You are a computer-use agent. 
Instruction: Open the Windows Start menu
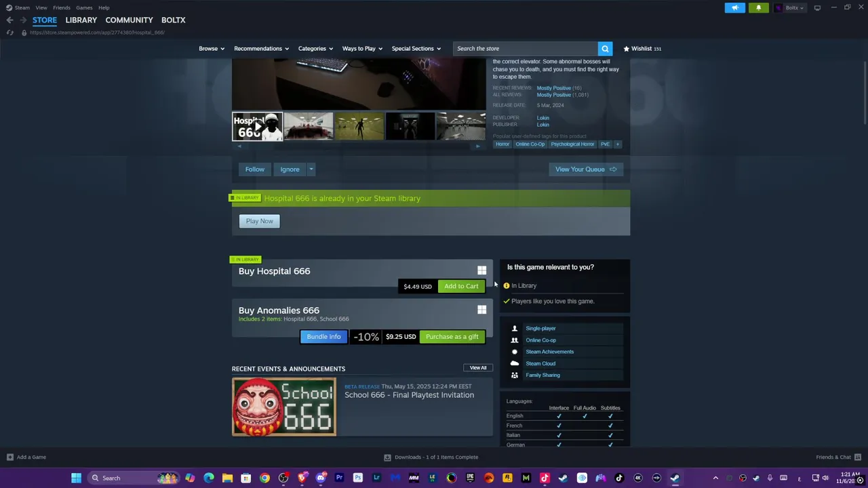click(x=76, y=478)
